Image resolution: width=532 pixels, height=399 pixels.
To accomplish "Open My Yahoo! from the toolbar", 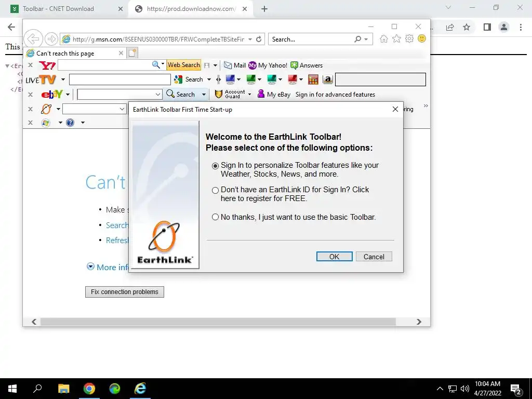I will [268, 65].
